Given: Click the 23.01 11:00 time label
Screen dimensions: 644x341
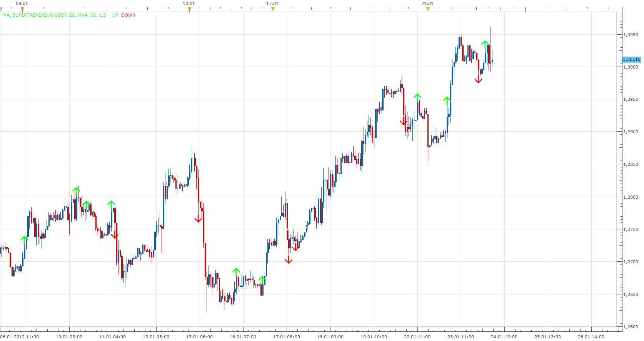Looking at the screenshot, I should [461, 337].
